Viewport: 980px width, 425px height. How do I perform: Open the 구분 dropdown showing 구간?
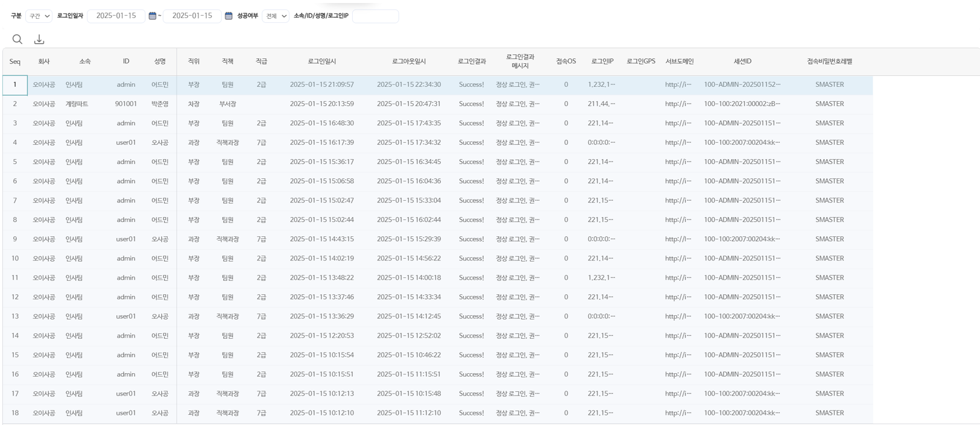(x=40, y=16)
